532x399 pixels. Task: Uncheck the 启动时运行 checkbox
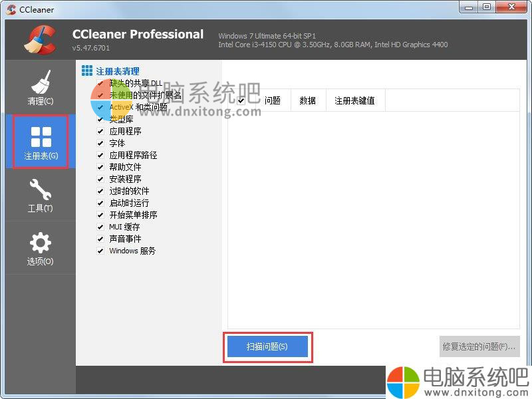[x=100, y=203]
